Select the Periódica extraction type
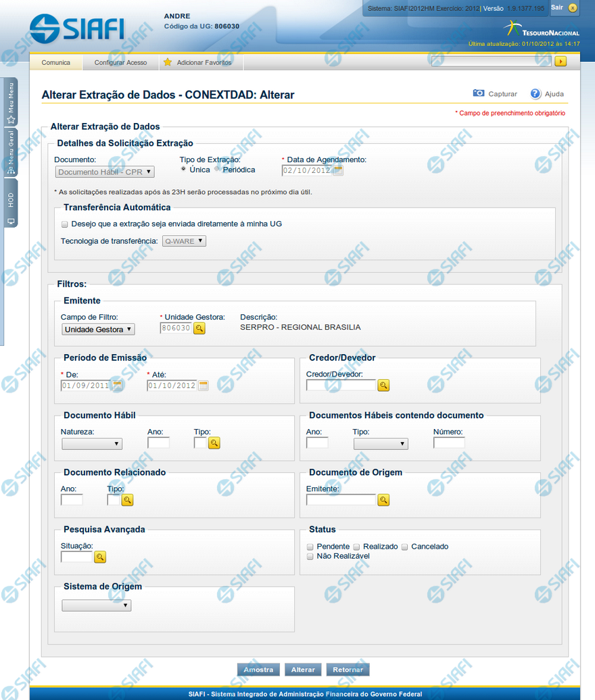 218,170
